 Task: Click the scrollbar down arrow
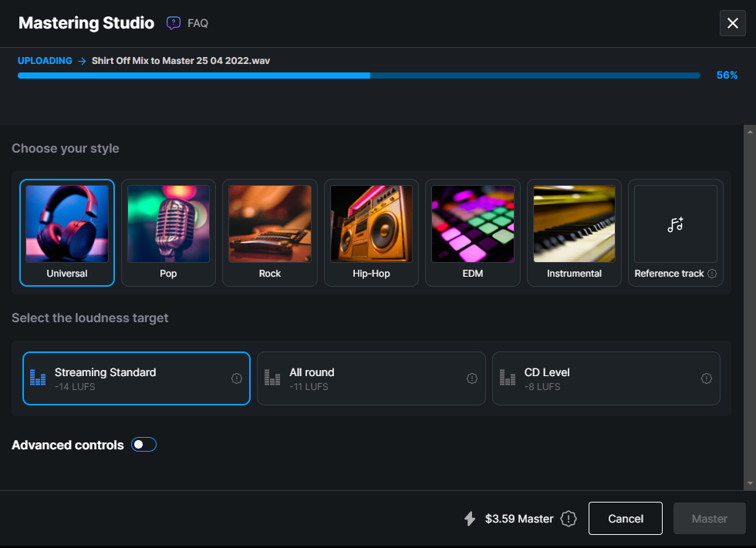pyautogui.click(x=749, y=484)
